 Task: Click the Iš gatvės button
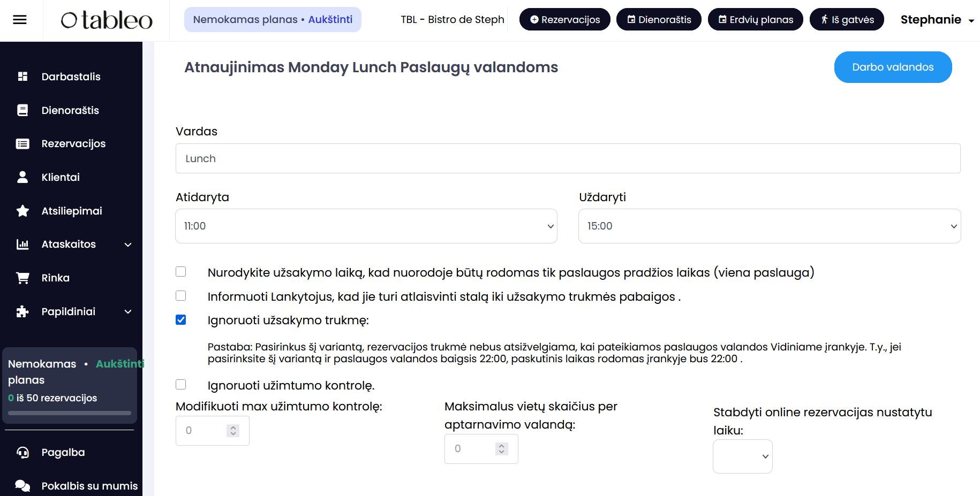pos(847,19)
